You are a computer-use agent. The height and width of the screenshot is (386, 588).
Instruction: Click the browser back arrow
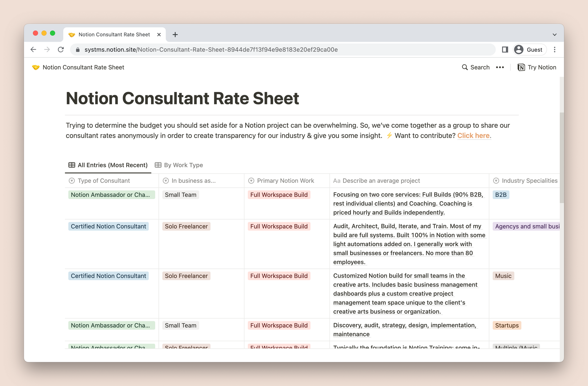[33, 50]
